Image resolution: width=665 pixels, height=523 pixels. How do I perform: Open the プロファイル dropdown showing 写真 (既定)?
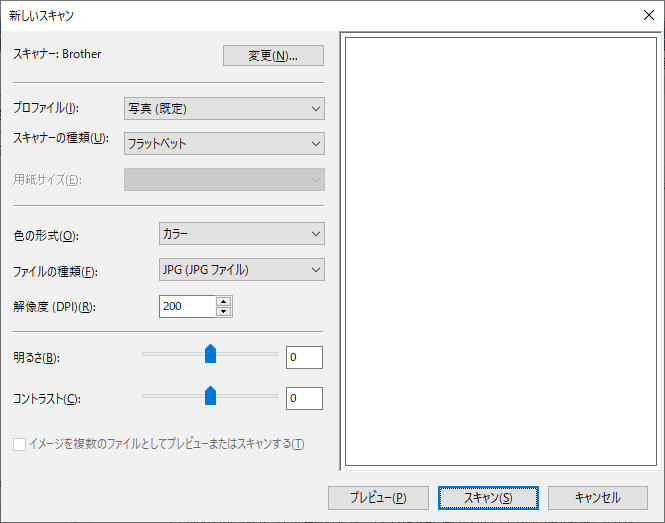224,109
